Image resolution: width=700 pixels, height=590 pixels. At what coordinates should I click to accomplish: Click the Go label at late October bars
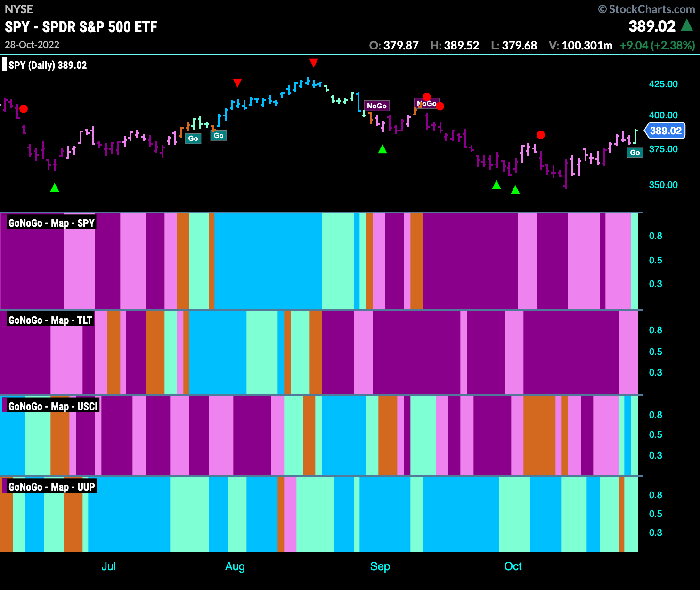pos(635,153)
